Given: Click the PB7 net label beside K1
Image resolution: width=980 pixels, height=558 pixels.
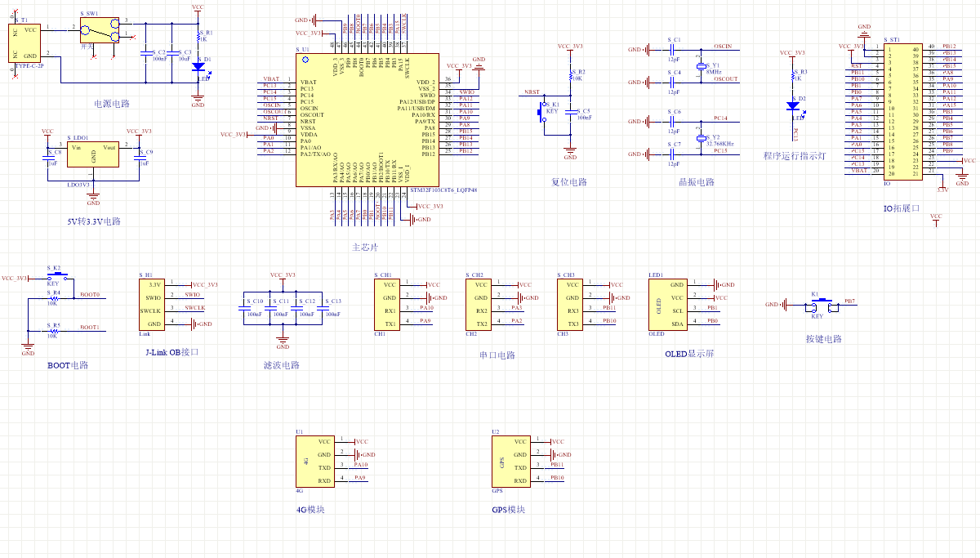Looking at the screenshot, I should 850,301.
